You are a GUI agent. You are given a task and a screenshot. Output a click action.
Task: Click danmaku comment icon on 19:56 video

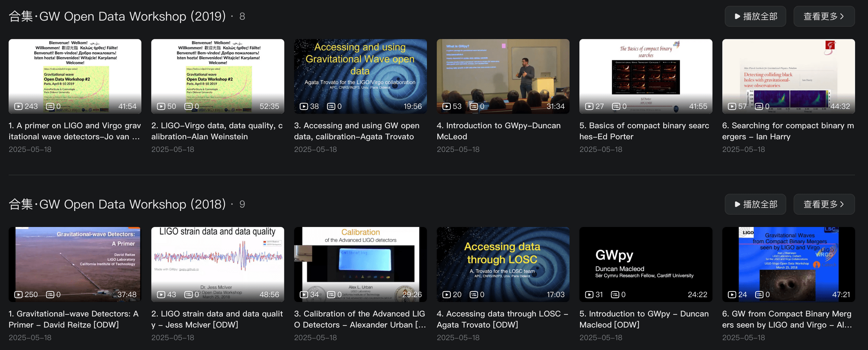tap(331, 106)
